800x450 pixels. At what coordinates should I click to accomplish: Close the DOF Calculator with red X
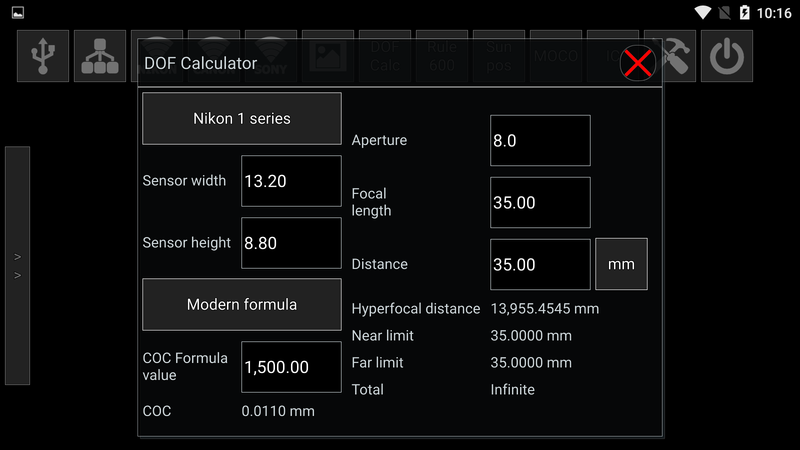(x=637, y=63)
